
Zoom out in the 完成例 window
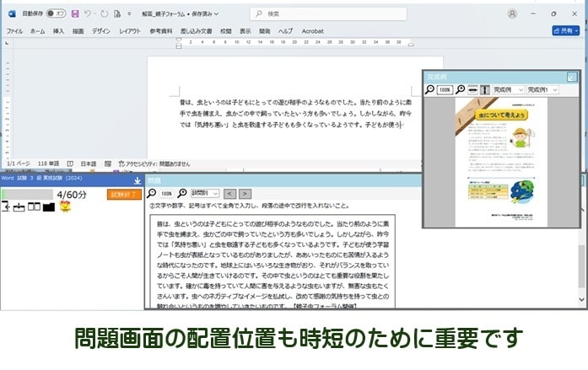(x=429, y=89)
